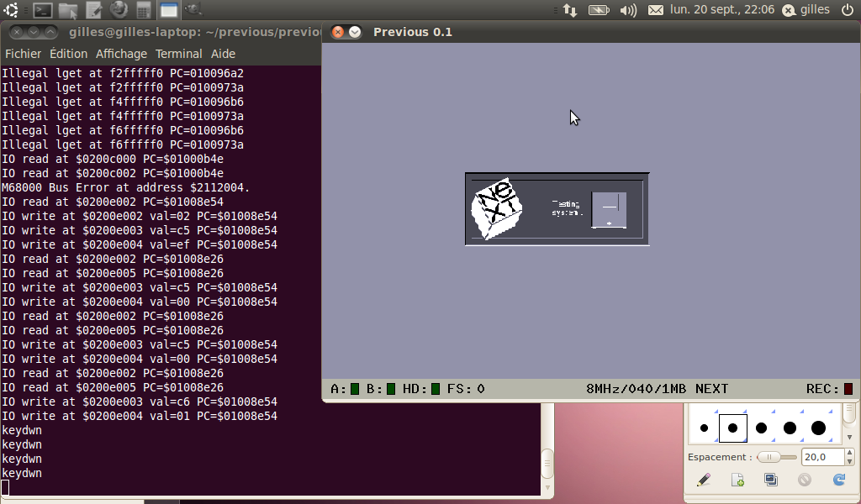Create a new brush with the plus icon
Screen dimensions: 861x504
[737, 480]
